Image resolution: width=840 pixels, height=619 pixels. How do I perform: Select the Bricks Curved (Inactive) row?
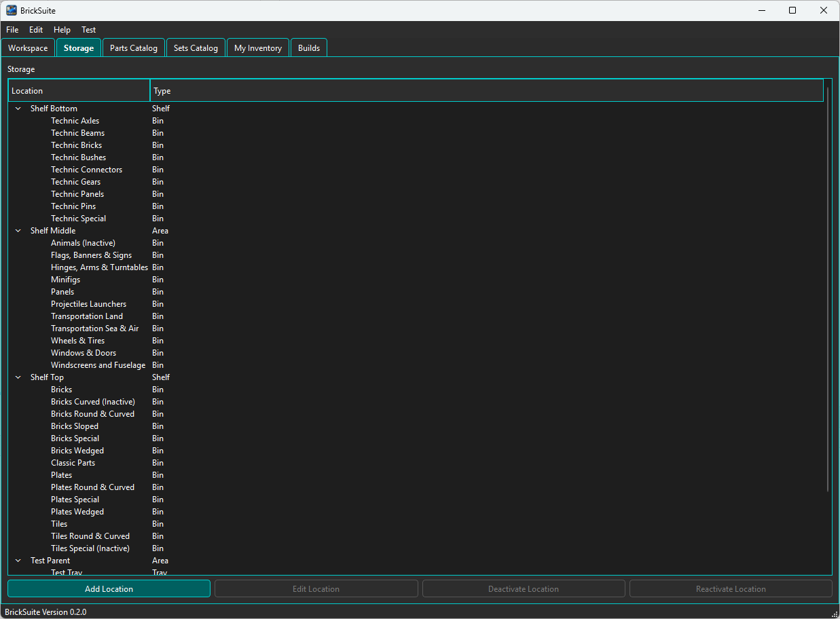tap(416, 402)
